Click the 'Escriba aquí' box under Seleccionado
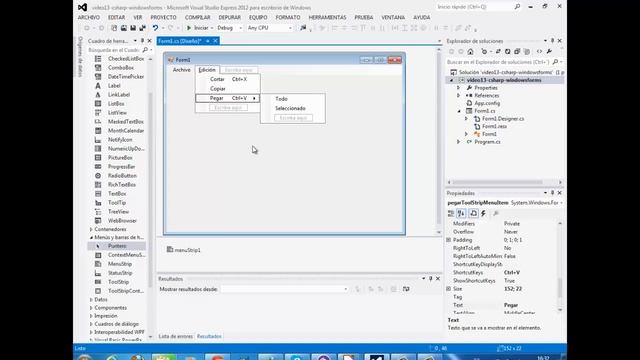The height and width of the screenshot is (360, 640). [x=293, y=118]
